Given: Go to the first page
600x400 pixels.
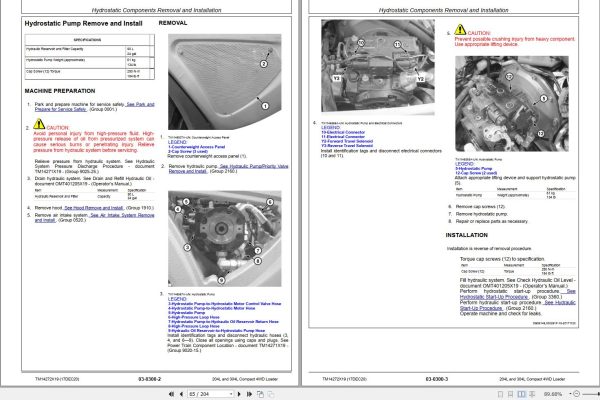Looking at the screenshot, I should click(x=171, y=394).
